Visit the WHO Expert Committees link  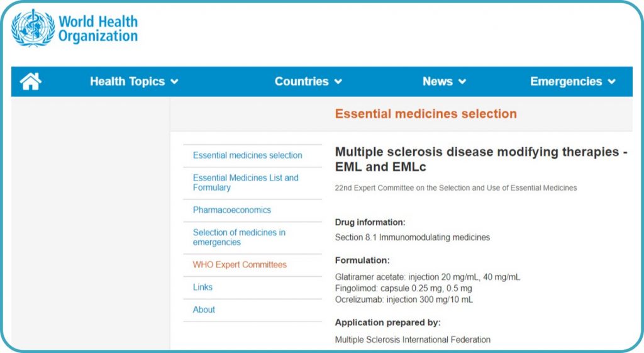[240, 265]
